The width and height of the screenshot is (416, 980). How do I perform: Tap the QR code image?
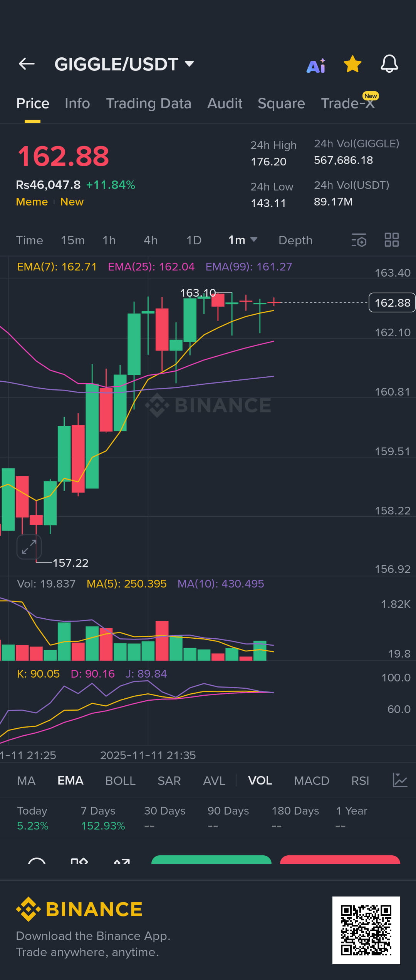366,930
